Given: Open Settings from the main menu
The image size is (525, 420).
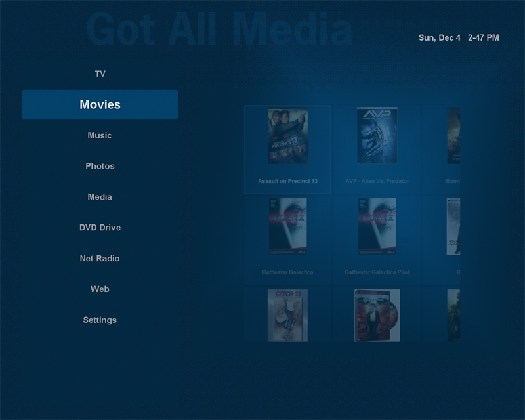Looking at the screenshot, I should point(100,320).
